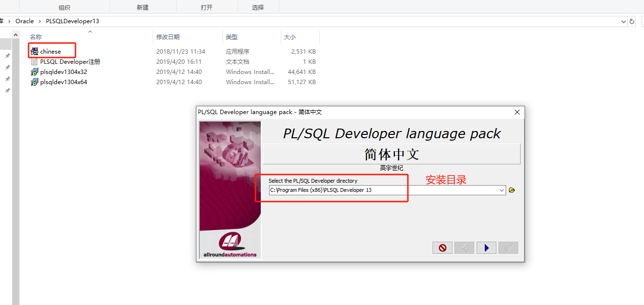Select the PLSQL Developer注册 text file
The height and width of the screenshot is (305, 644).
69,61
